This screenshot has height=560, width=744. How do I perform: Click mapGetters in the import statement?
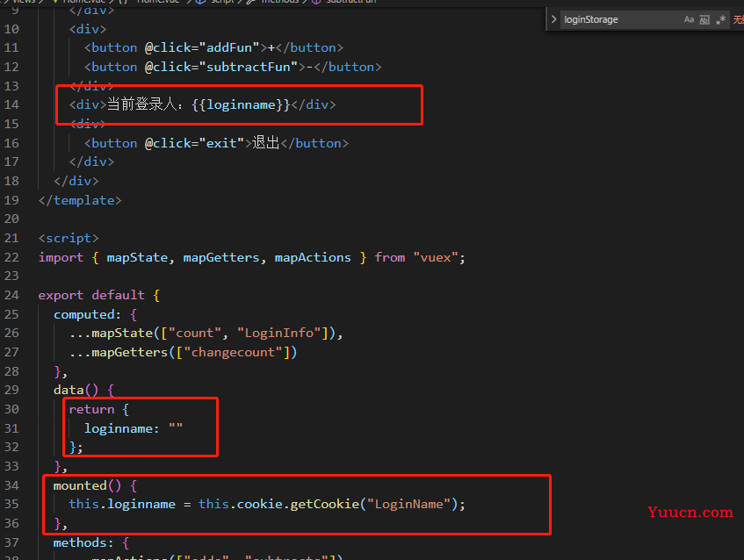pyautogui.click(x=221, y=257)
